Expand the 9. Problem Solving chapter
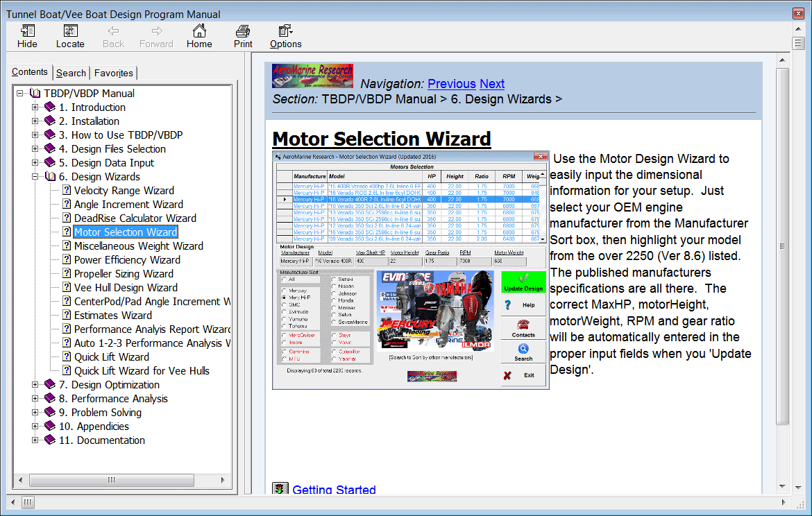 pyautogui.click(x=35, y=413)
